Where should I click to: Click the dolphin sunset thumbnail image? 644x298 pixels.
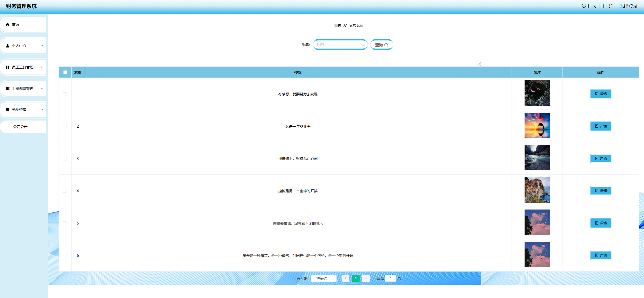click(x=537, y=125)
